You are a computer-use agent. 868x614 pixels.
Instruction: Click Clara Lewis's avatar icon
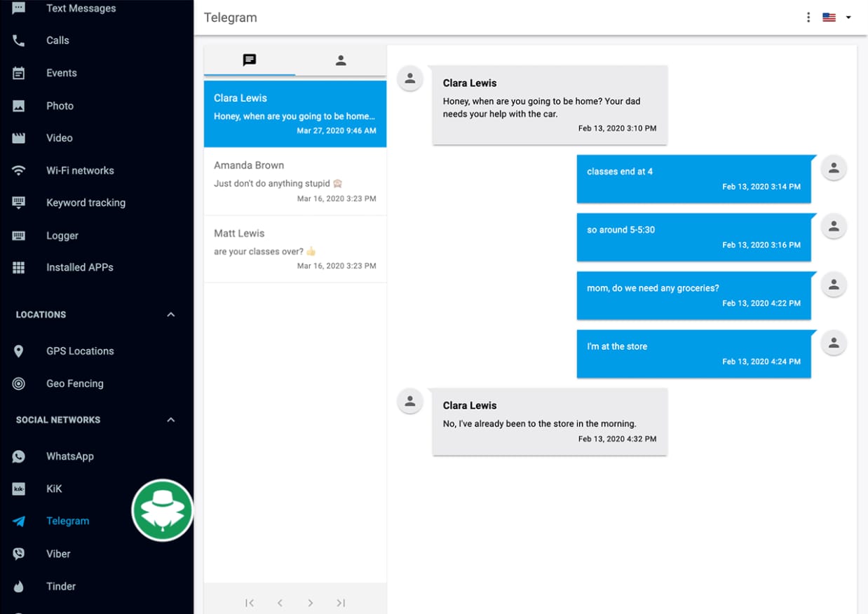[x=409, y=79]
